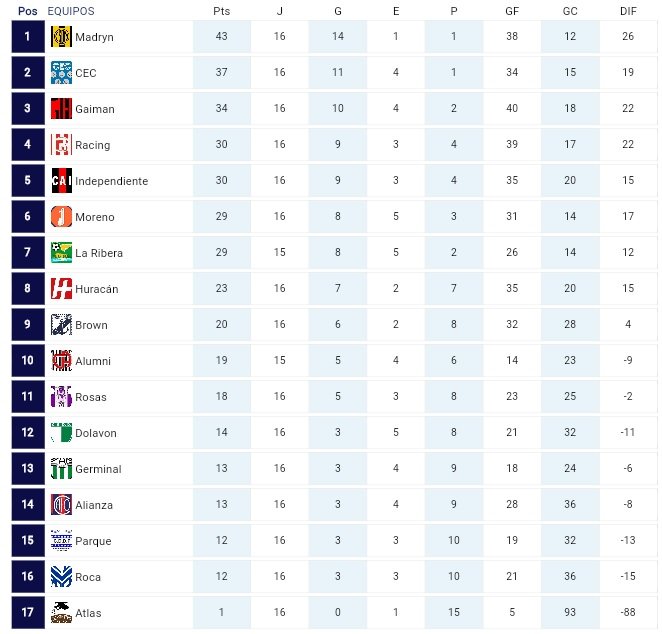Image resolution: width=662 pixels, height=634 pixels.
Task: Click the Madryn team crest icon
Action: [61, 36]
